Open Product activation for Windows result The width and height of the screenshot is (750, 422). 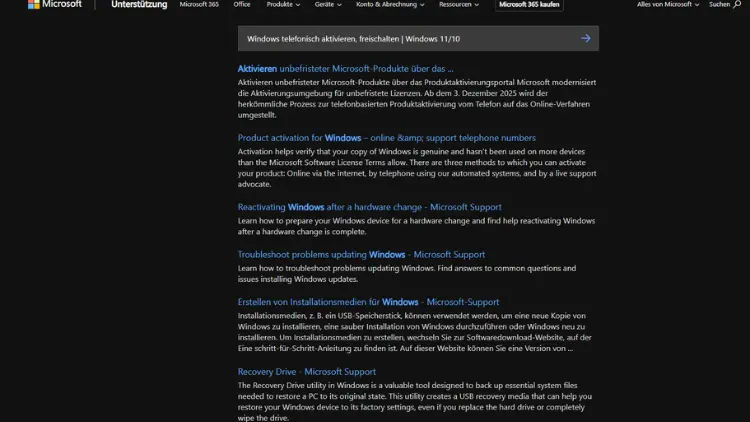[386, 138]
